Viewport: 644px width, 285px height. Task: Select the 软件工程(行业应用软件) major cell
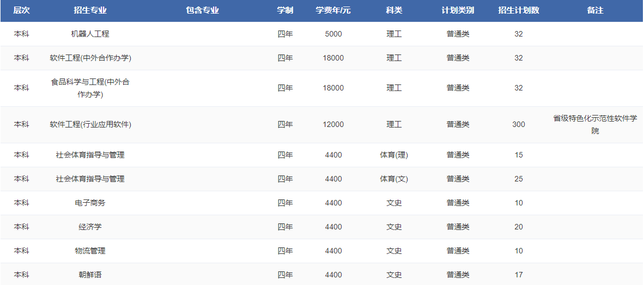[90, 124]
